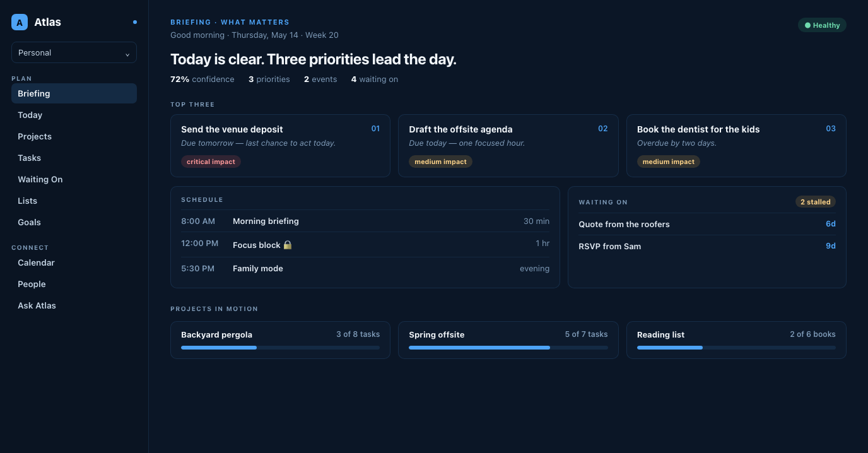This screenshot has height=453, width=868.
Task: Click medium impact tag on dentist card
Action: pyautogui.click(x=669, y=162)
